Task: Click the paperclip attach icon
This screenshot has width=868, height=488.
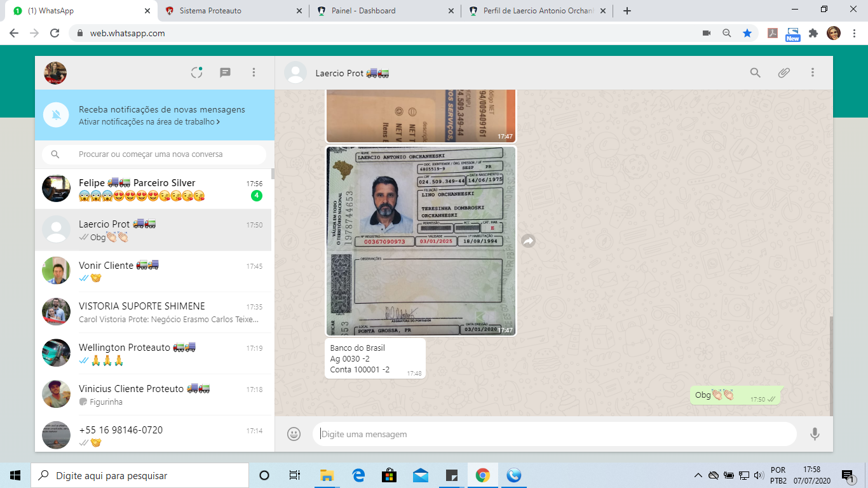Action: coord(783,73)
